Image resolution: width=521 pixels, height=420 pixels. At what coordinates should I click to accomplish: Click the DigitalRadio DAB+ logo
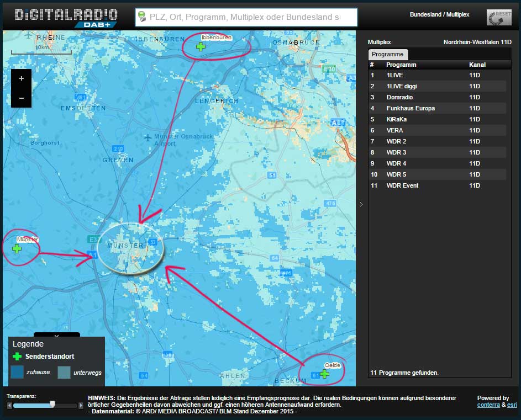(x=66, y=17)
